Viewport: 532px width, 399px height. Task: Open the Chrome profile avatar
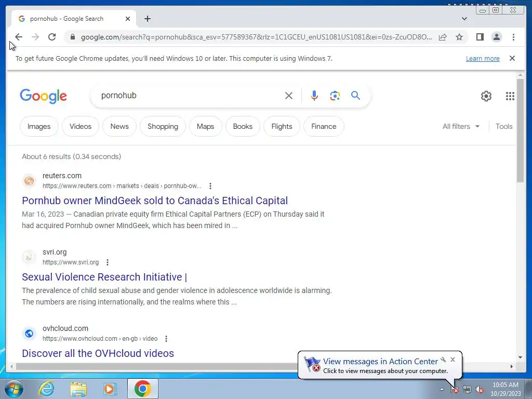pos(497,37)
